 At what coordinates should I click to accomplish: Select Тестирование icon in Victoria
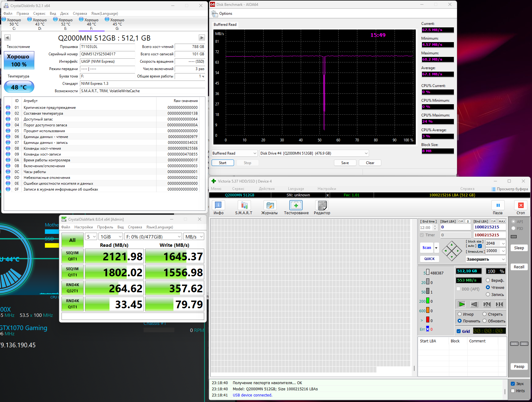pyautogui.click(x=296, y=205)
